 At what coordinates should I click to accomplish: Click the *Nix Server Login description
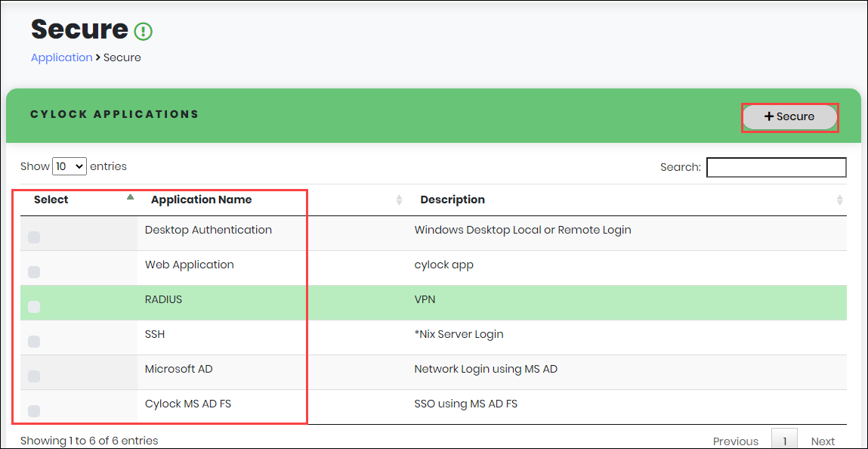459,334
